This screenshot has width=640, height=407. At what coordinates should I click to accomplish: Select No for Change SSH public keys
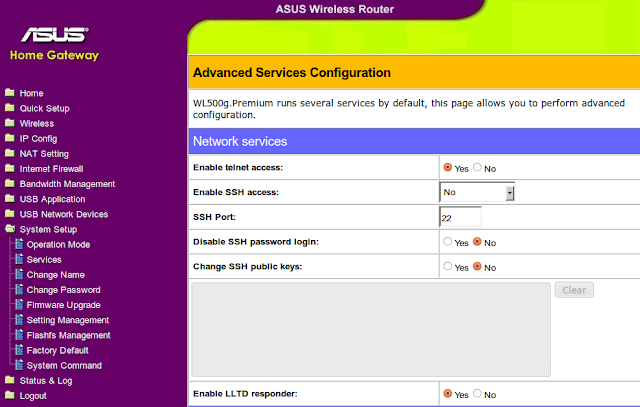pos(477,267)
